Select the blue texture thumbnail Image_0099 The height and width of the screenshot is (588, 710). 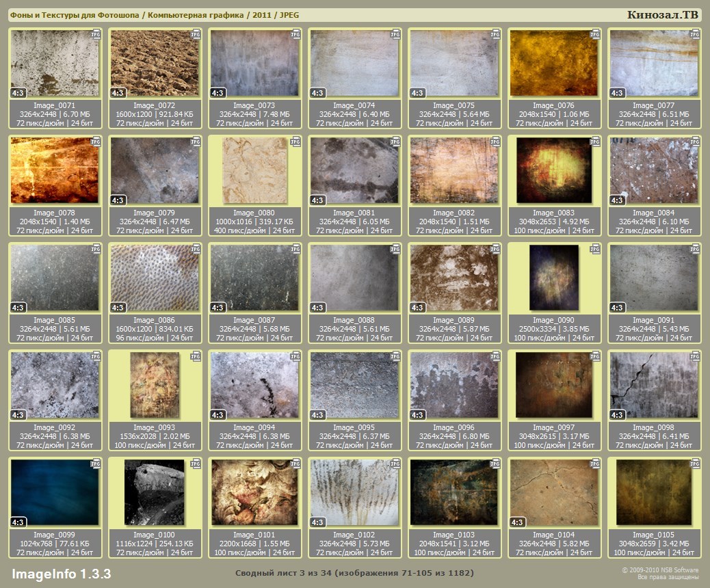point(55,492)
